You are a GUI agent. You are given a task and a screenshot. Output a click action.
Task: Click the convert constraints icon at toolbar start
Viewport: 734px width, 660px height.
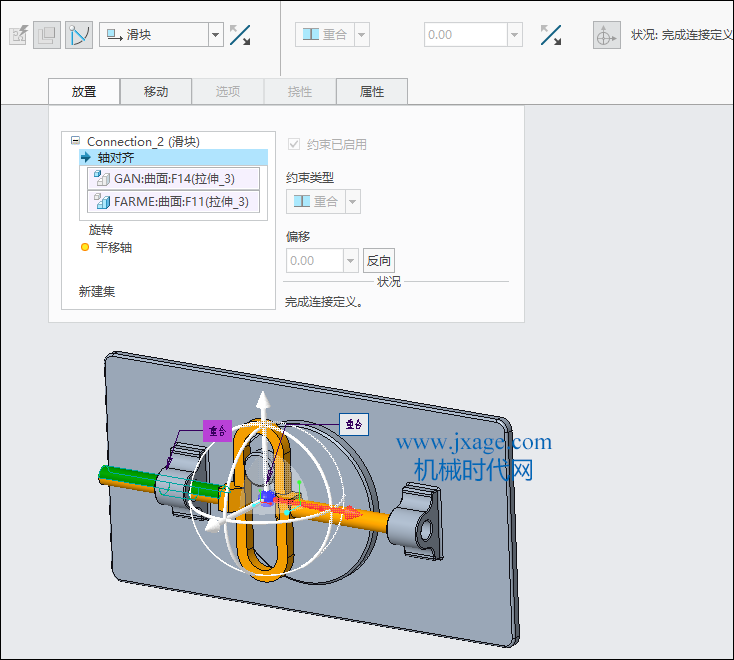coord(19,35)
